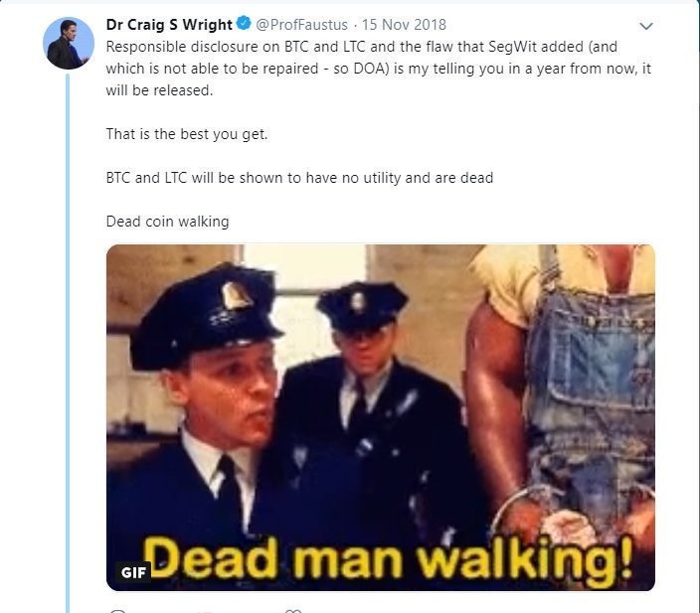The image size is (700, 613).
Task: Click the Dead coin walking text
Action: [x=167, y=222]
